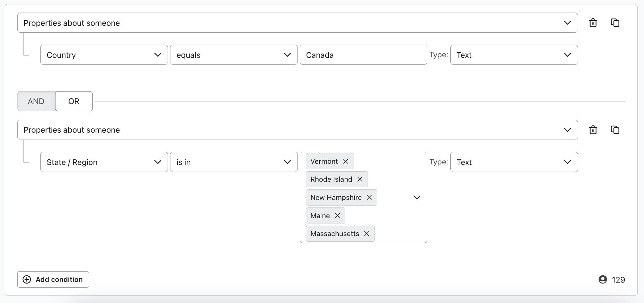Switch the condition logic to AND
This screenshot has height=303, width=644.
(x=36, y=101)
